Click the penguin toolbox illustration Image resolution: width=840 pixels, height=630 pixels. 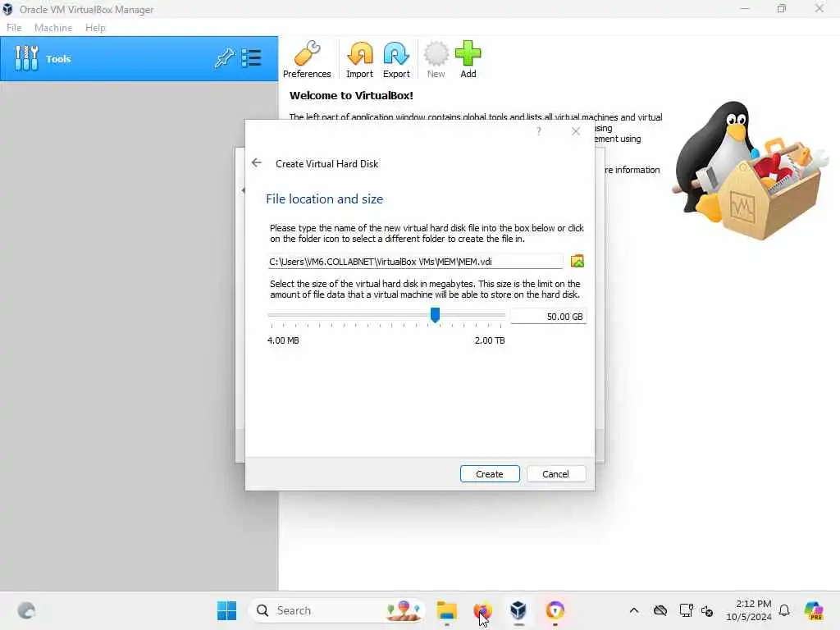tap(751, 170)
